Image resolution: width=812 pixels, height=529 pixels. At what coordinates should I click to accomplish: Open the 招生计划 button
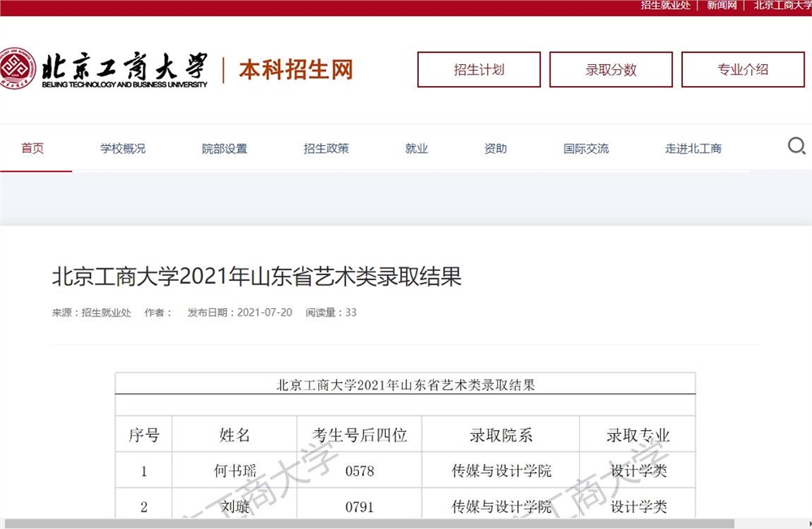point(479,69)
